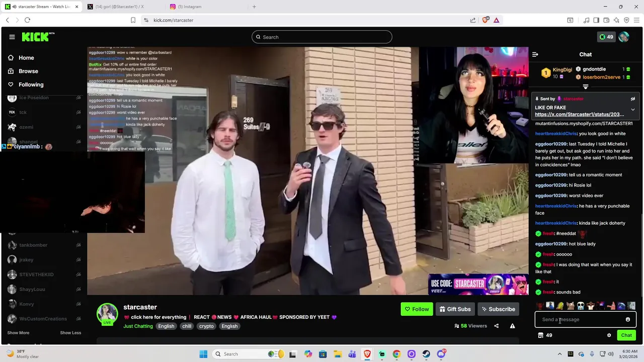Report the stream with warning icon

512,326
